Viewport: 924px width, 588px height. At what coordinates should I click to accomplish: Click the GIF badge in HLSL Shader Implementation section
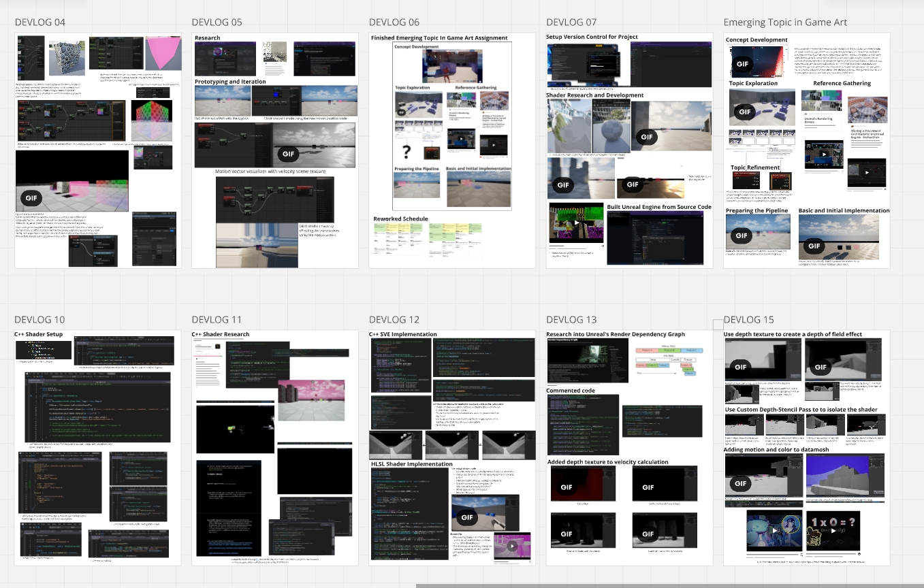(467, 517)
